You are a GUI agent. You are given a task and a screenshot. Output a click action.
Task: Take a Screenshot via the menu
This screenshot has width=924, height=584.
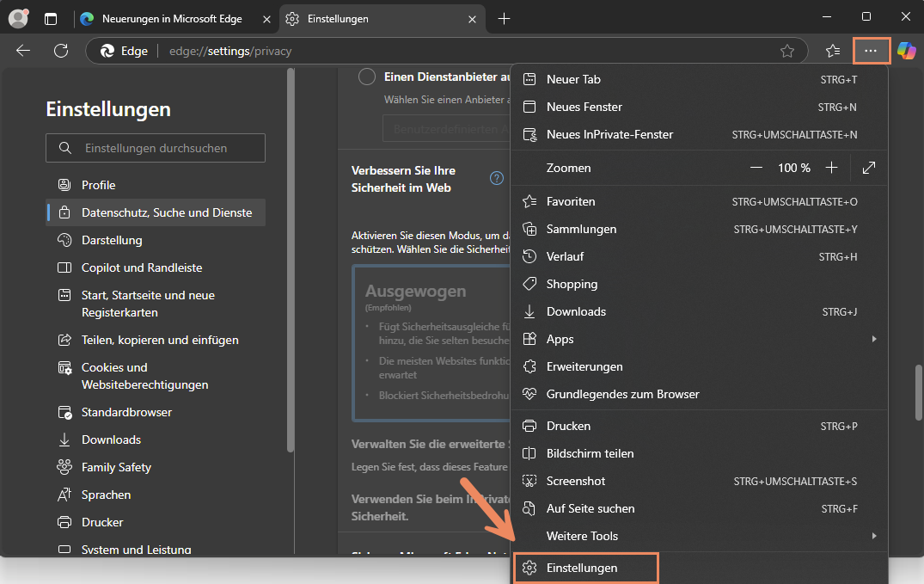(699, 482)
